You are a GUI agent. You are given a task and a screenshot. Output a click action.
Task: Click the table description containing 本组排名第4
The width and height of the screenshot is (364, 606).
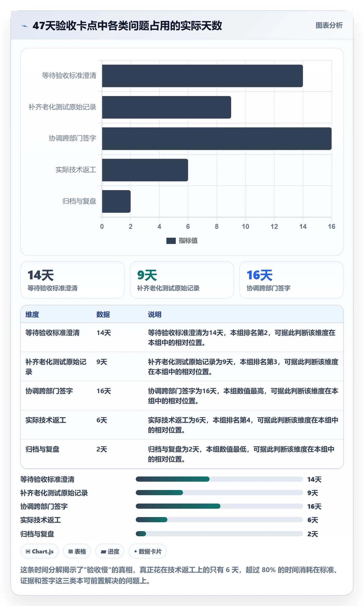pyautogui.click(x=243, y=425)
